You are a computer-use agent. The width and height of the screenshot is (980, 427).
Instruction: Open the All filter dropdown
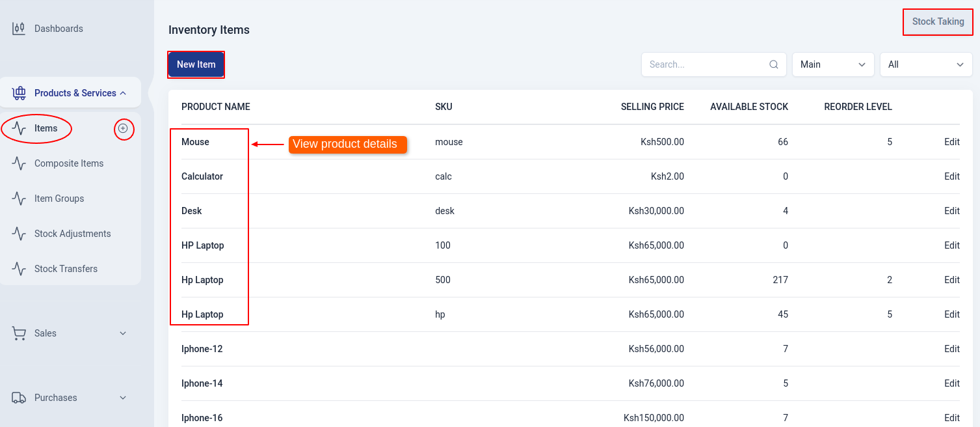(x=925, y=64)
